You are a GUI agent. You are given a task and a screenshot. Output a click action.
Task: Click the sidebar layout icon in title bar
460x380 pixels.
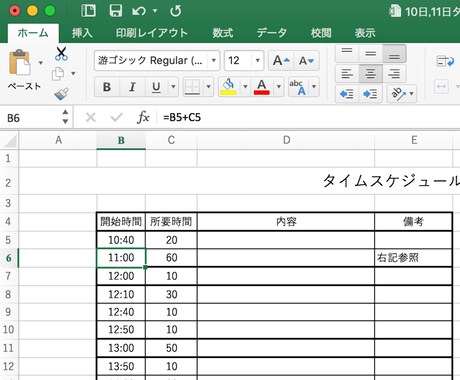[88, 11]
